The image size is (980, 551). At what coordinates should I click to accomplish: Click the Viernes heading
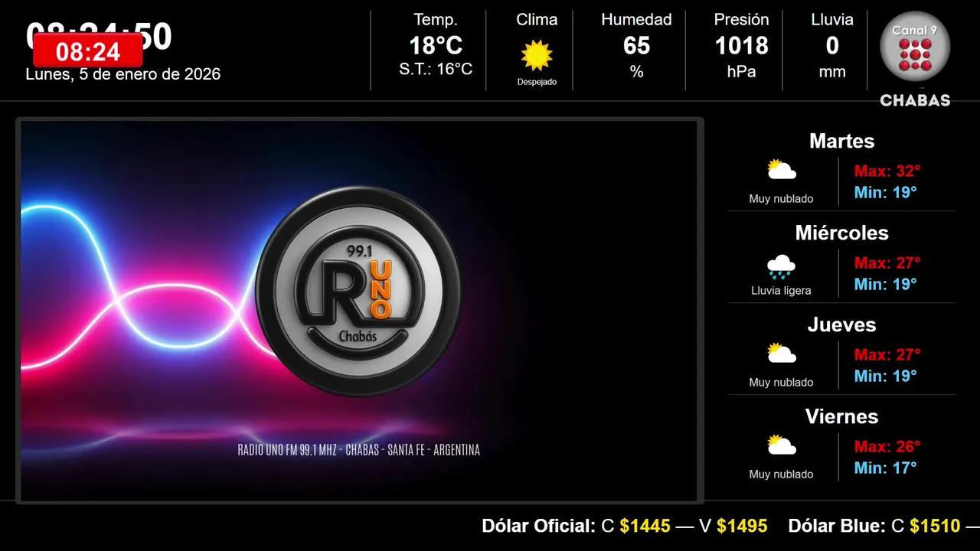point(841,416)
